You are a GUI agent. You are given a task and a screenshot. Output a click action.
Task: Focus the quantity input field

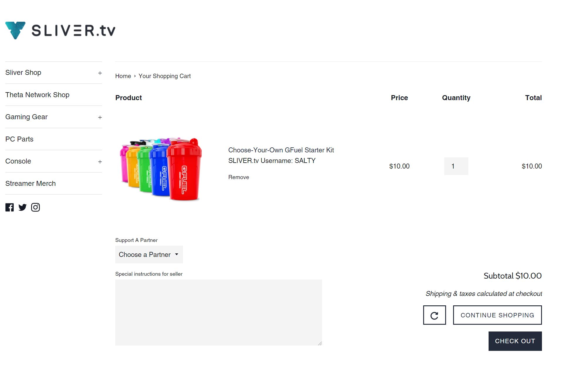pos(456,166)
